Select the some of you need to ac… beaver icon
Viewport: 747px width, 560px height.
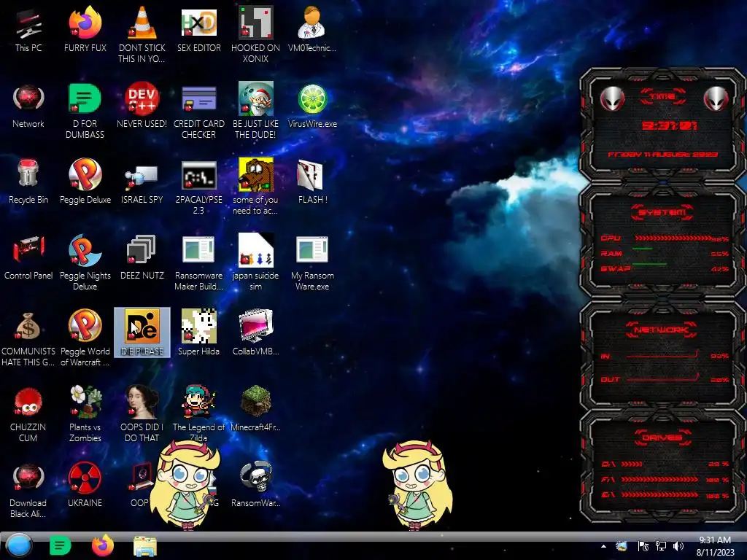click(x=256, y=174)
